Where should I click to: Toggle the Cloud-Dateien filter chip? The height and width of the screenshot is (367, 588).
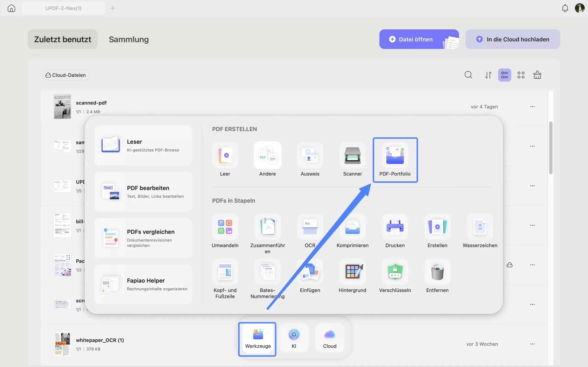[x=66, y=75]
